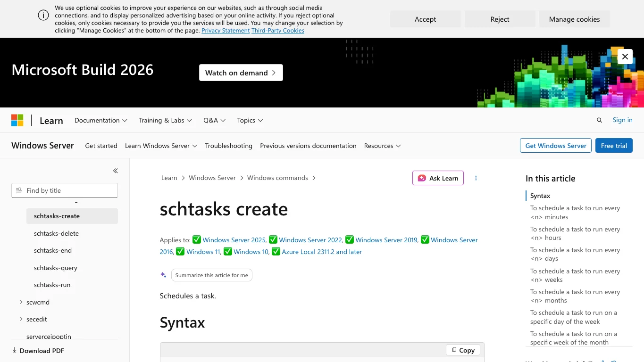Click the Download PDF link text
644x362 pixels.
(x=42, y=351)
